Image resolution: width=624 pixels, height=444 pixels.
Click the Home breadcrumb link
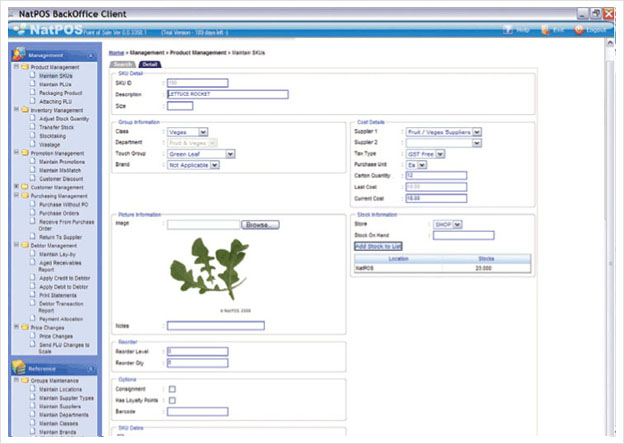tap(116, 53)
